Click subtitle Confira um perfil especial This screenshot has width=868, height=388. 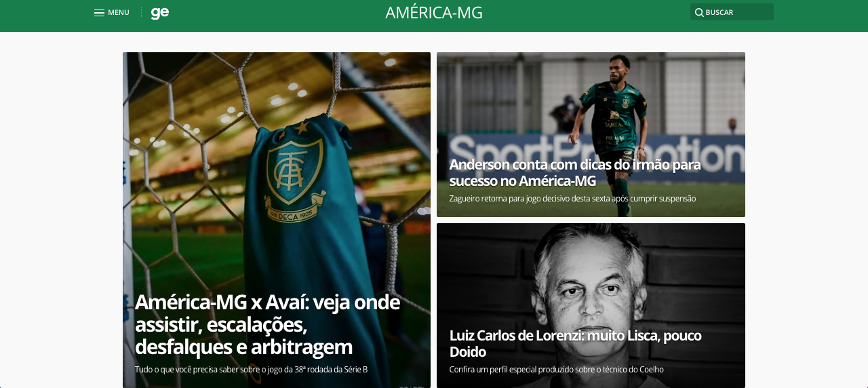[556, 370]
